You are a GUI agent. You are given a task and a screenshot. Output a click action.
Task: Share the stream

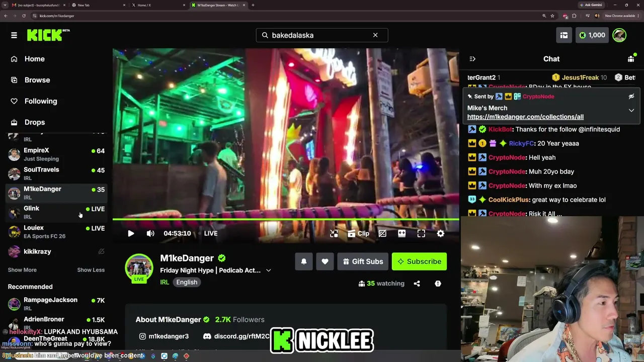(417, 284)
